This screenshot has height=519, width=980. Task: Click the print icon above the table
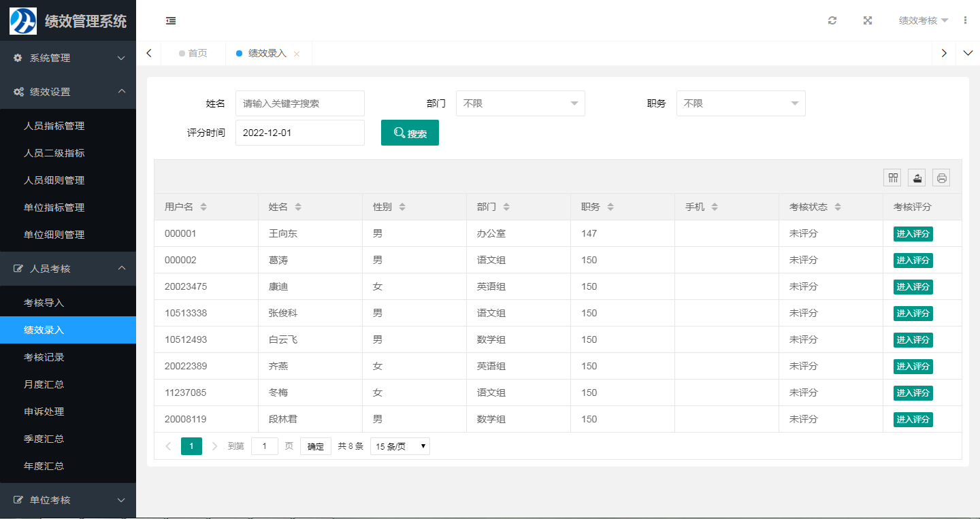click(x=941, y=178)
